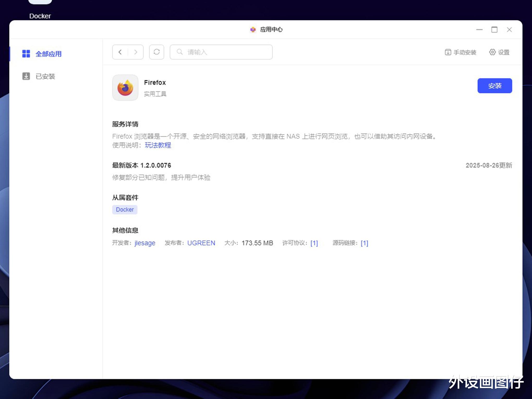Open settings (设置) with gear icon
This screenshot has height=399, width=532.
pyautogui.click(x=499, y=52)
